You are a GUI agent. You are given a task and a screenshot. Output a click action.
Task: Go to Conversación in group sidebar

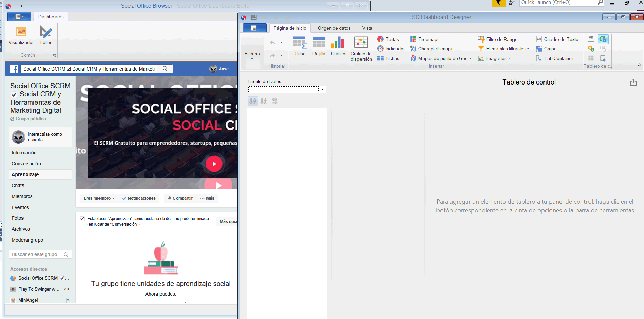click(26, 164)
